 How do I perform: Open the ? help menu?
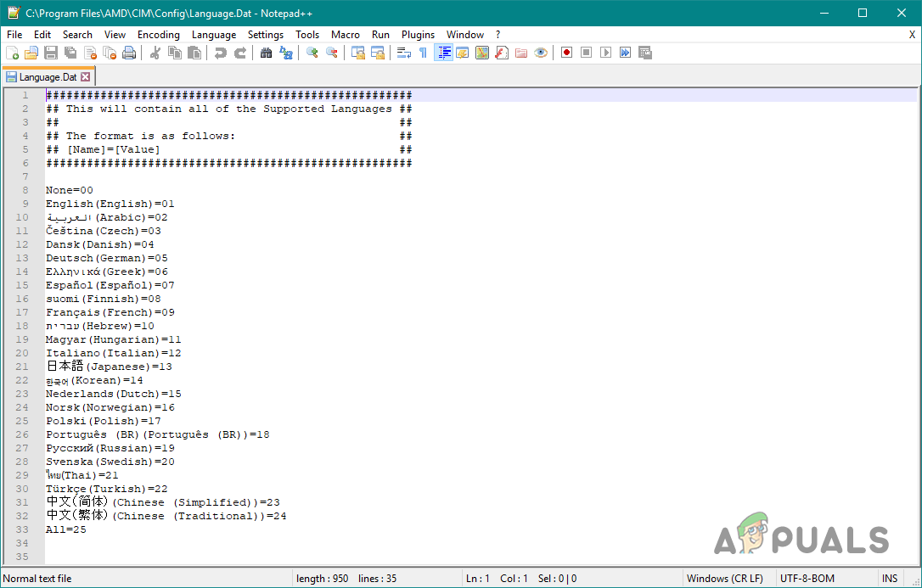click(x=498, y=35)
